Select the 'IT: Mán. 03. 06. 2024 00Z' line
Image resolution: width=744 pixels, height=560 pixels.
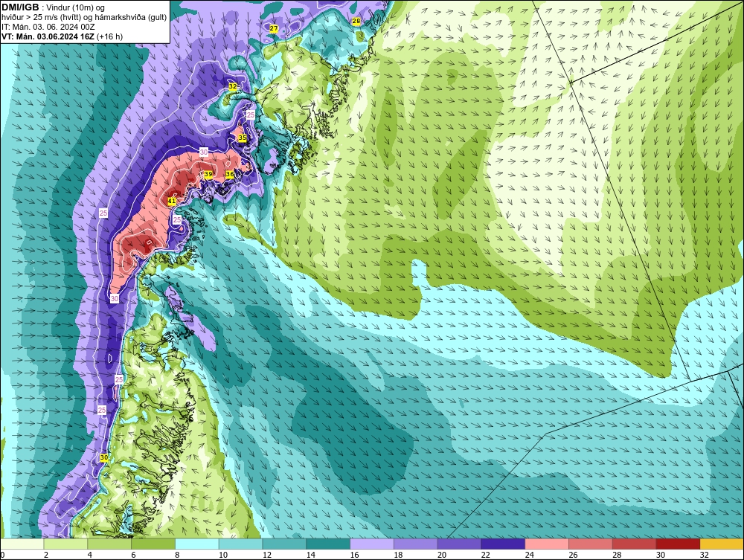click(48, 27)
